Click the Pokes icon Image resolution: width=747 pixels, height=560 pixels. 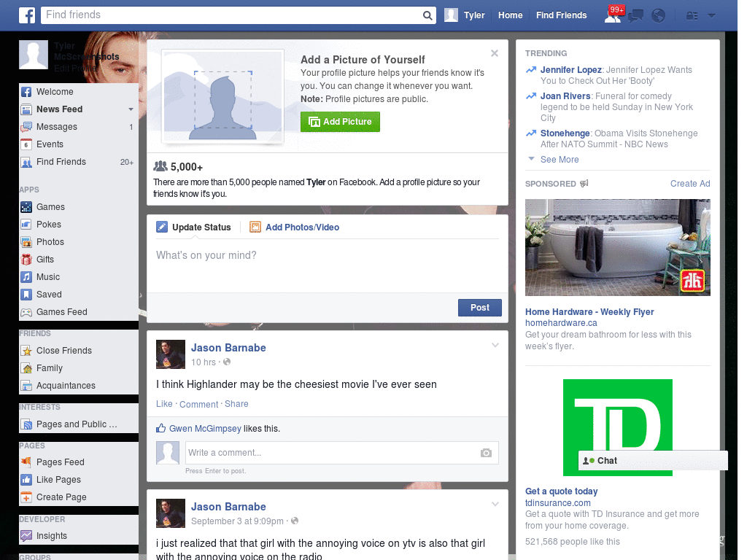pyautogui.click(x=27, y=225)
